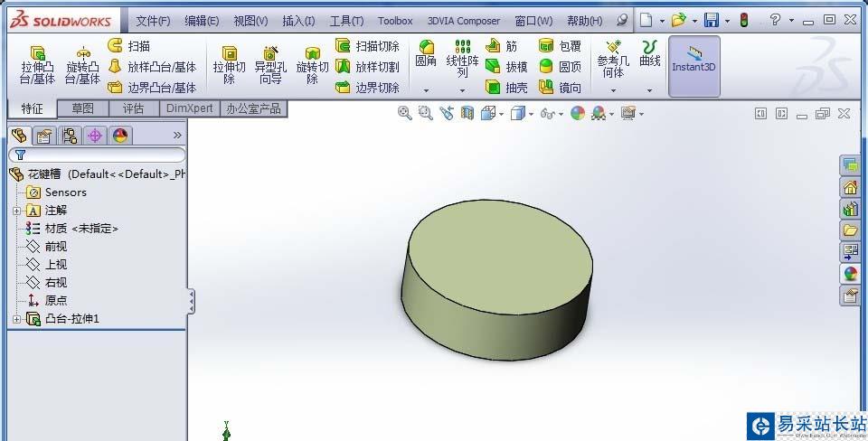The width and height of the screenshot is (868, 441).
Task: Switch to the 草图 sketch tab
Action: pos(83,108)
